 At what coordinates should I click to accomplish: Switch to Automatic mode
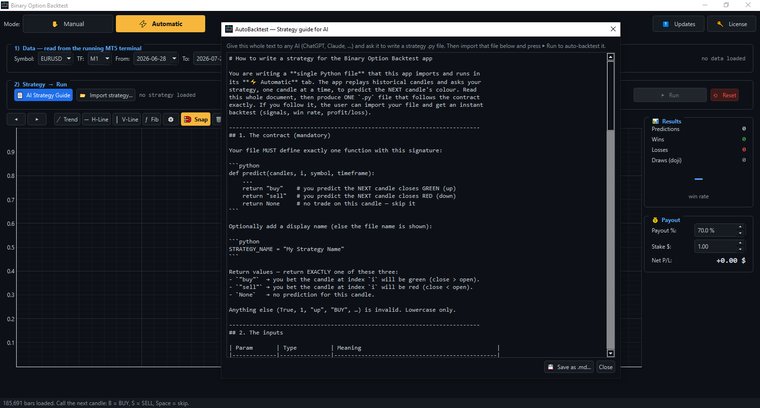[x=160, y=24]
